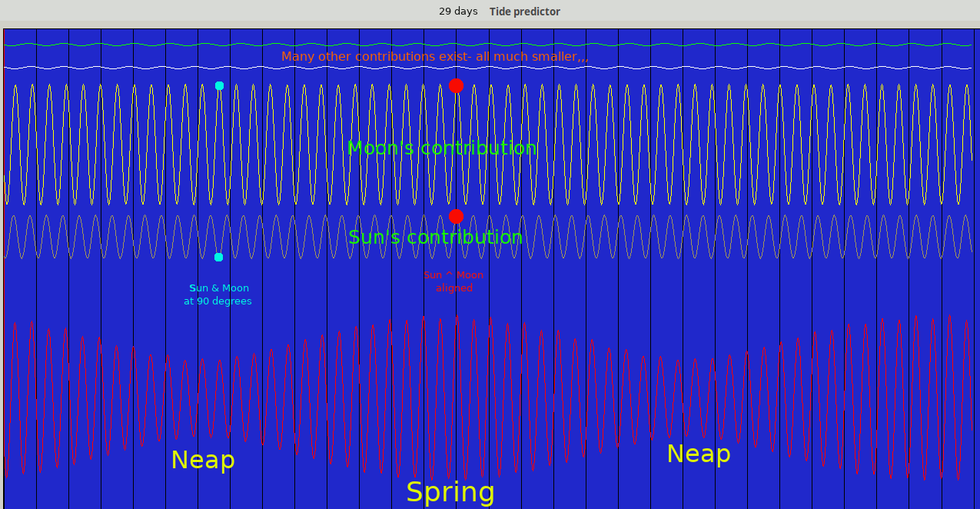Select the cyan dot on the Sun wave
Image resolution: width=980 pixels, height=509 pixels.
pos(218,257)
